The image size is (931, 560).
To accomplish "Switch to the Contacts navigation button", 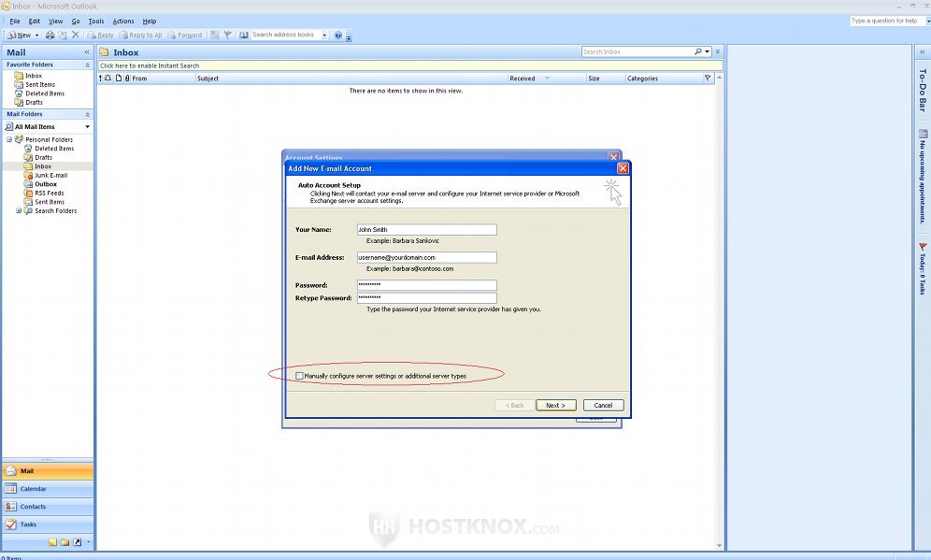I will [x=48, y=507].
